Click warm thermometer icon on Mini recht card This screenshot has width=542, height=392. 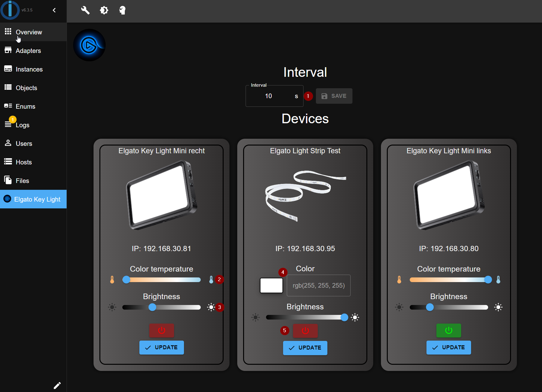click(x=112, y=280)
